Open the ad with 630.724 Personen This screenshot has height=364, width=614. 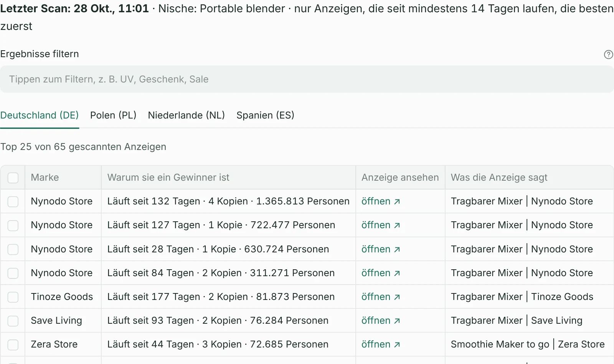pyautogui.click(x=381, y=249)
